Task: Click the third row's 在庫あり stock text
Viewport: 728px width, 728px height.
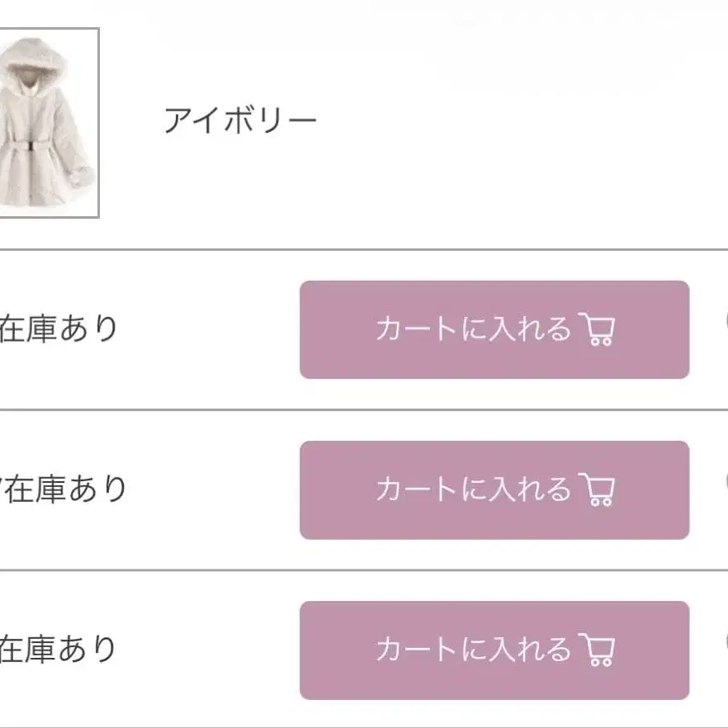Action: point(59,650)
